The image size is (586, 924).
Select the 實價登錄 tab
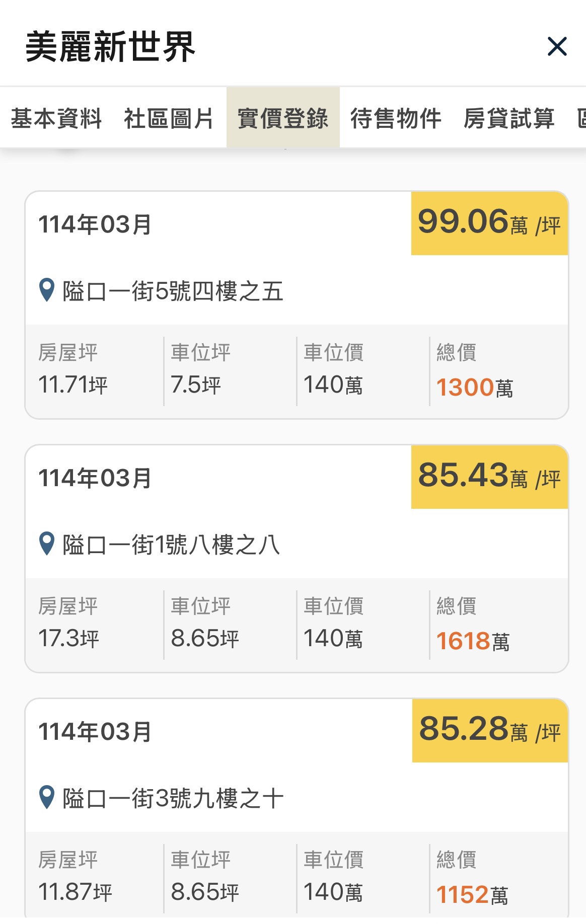tap(283, 118)
